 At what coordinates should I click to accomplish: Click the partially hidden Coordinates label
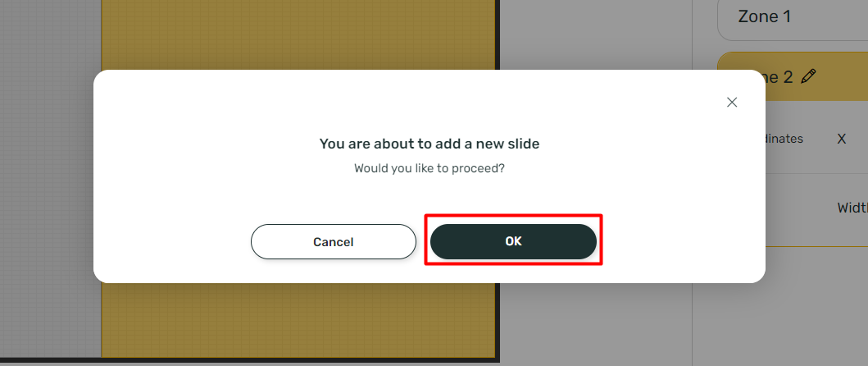coord(784,139)
